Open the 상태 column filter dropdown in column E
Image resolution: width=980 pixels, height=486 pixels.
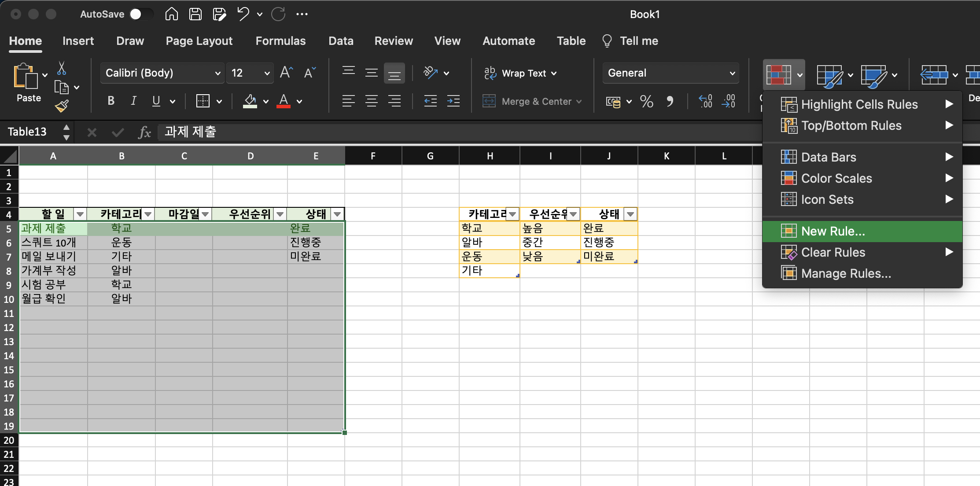coord(337,214)
